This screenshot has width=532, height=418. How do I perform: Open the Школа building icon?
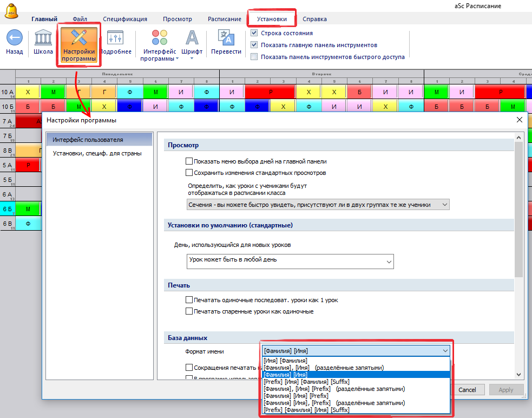43,38
